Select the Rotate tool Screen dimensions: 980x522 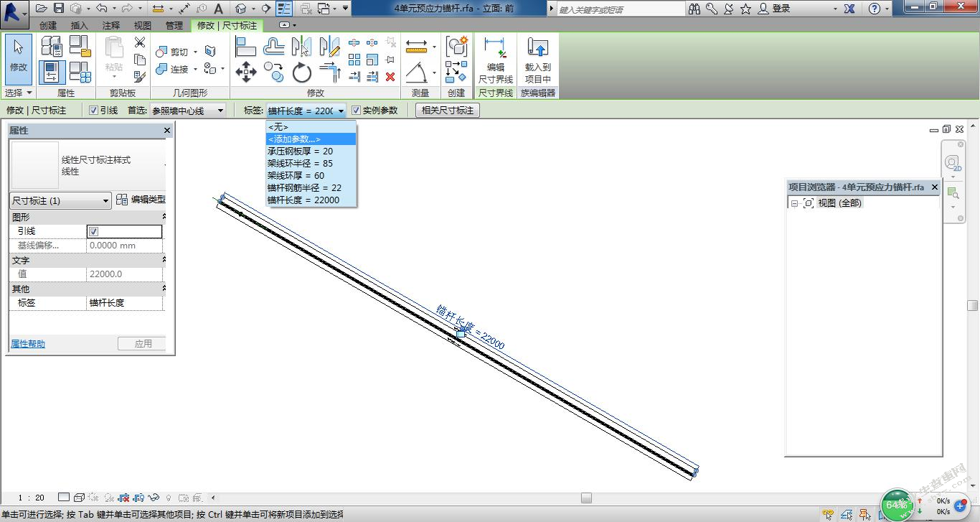point(302,72)
